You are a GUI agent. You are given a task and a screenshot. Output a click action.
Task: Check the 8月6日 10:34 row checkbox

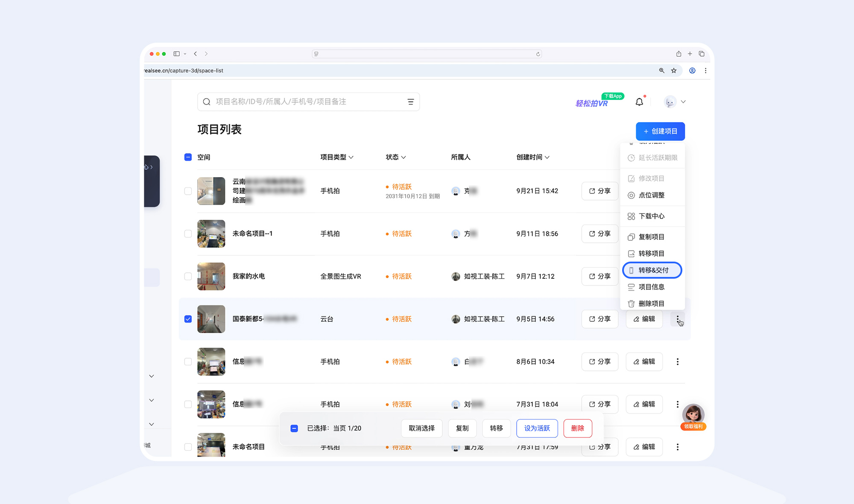click(x=188, y=362)
